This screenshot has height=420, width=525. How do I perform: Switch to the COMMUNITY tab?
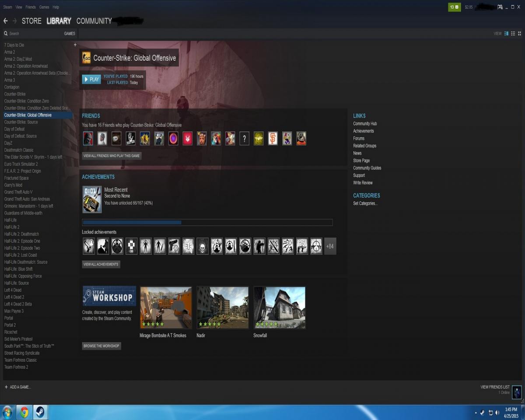point(94,21)
